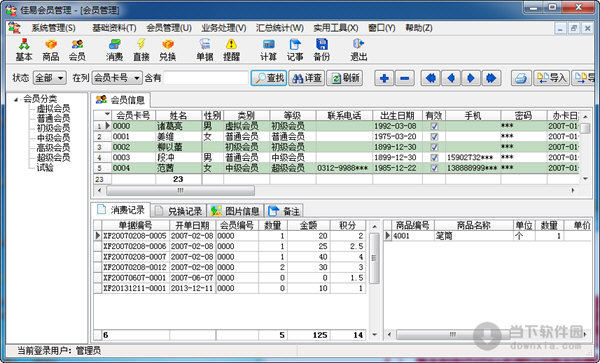600x363 pixels.
Task: Launch the 计算 calculator icon
Action: [268, 50]
